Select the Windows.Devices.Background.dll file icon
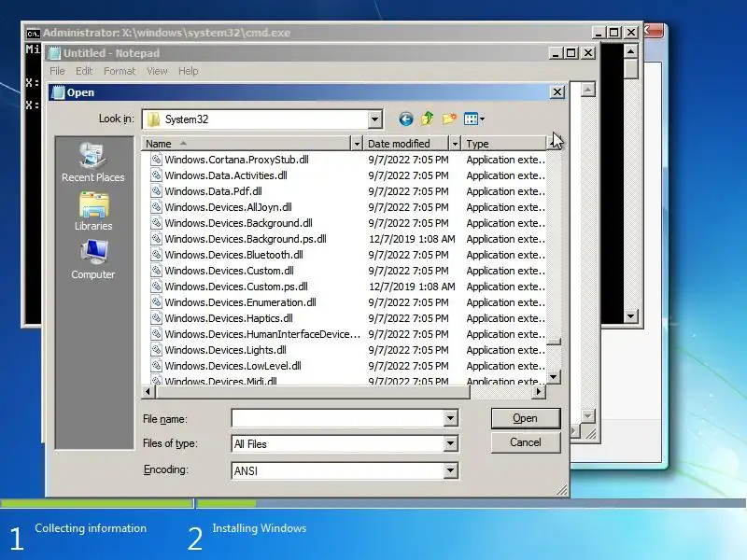This screenshot has height=560, width=747. pyautogui.click(x=156, y=223)
